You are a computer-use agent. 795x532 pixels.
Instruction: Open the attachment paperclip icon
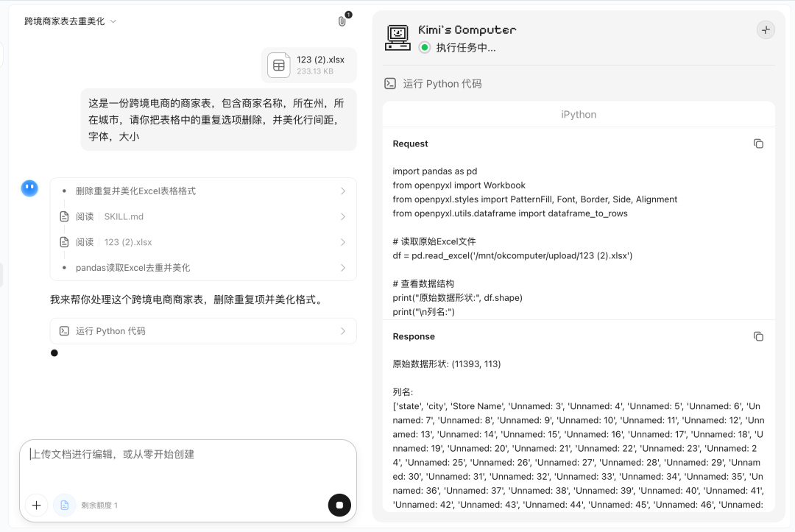tap(342, 21)
